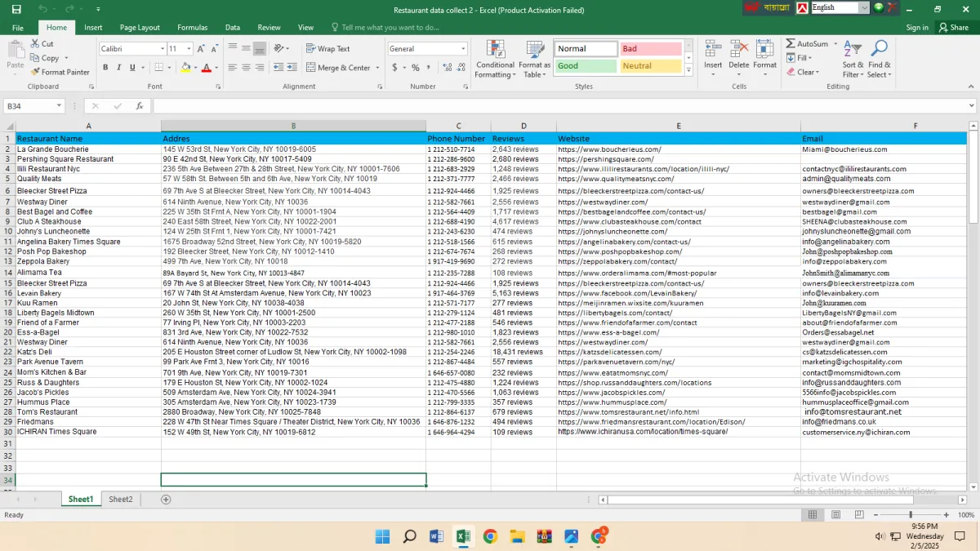Toggle Underline formatting
This screenshot has width=980, height=551.
click(x=131, y=68)
